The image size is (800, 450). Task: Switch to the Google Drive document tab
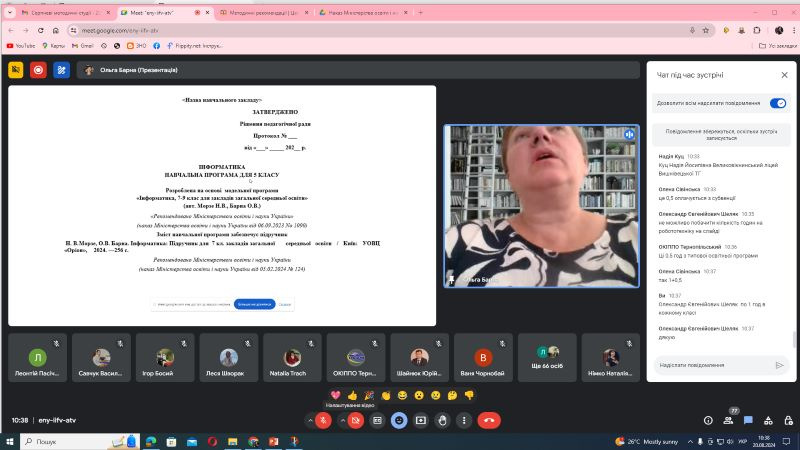click(363, 13)
